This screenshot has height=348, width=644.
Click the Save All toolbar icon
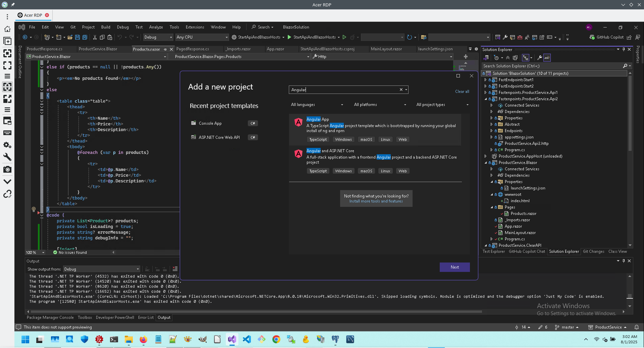coord(85,37)
